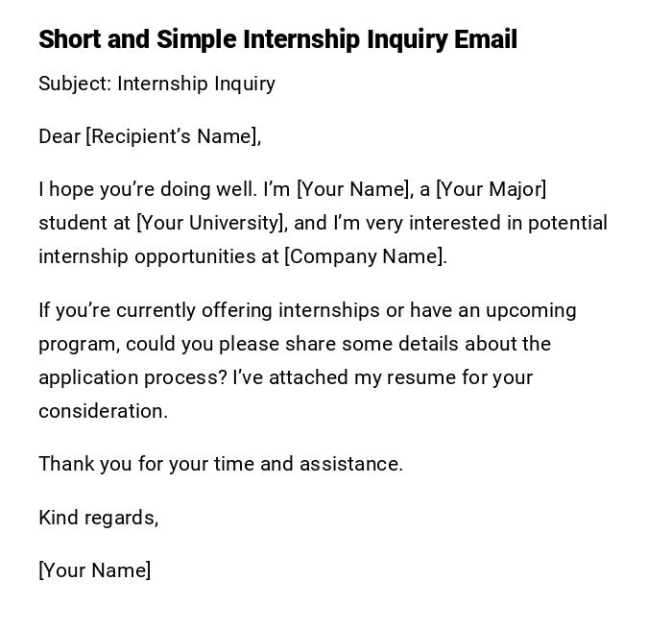672x630 pixels.
Task: Click the '[Your Name]' signature placeholder at bottom
Action: coord(94,570)
